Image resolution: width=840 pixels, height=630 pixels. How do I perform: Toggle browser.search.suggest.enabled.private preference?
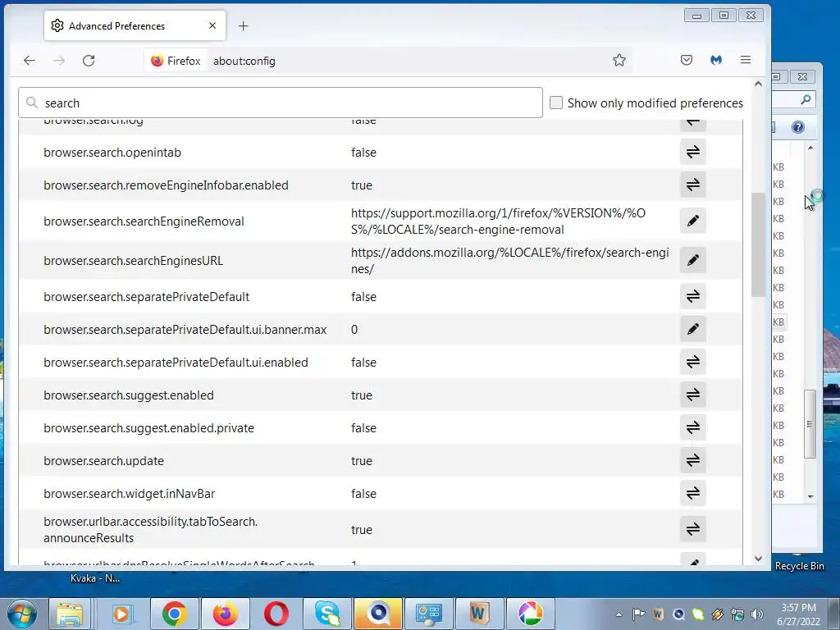click(692, 427)
